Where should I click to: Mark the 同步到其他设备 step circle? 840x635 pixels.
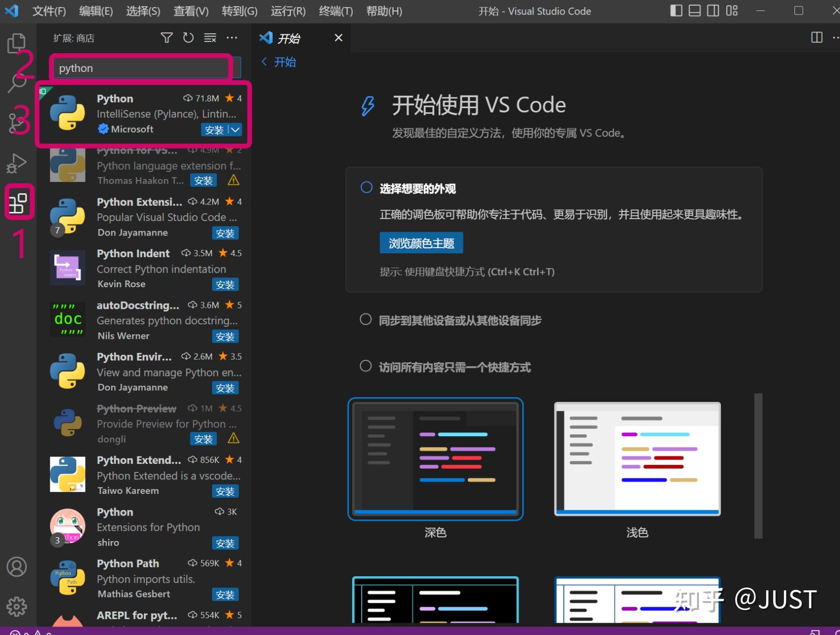tap(366, 319)
